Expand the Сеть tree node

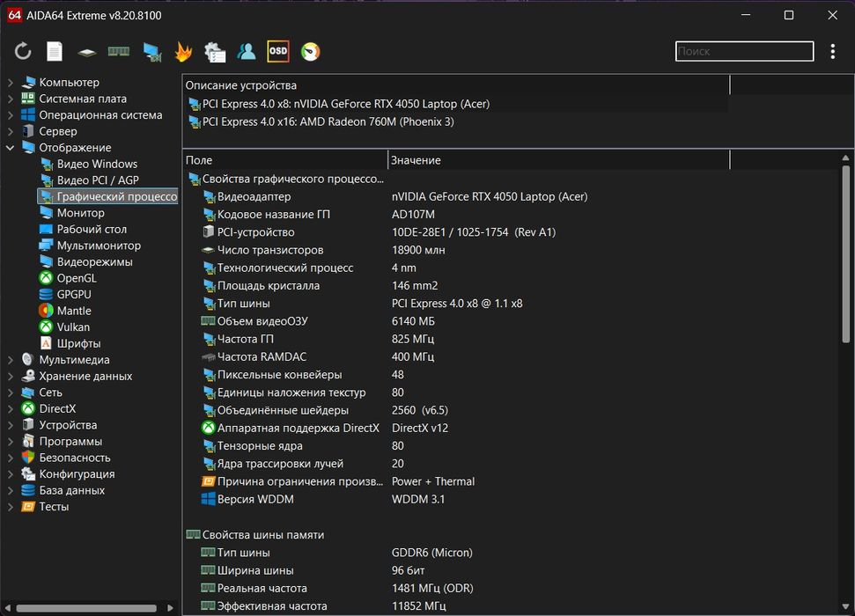click(x=11, y=392)
